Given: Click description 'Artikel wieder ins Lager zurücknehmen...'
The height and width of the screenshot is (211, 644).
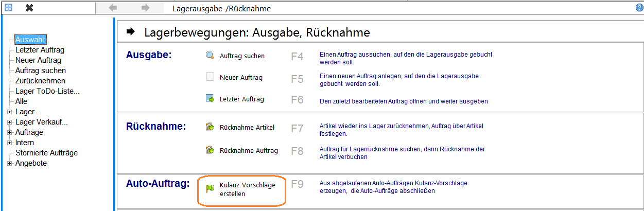Looking at the screenshot, I should (x=402, y=130).
